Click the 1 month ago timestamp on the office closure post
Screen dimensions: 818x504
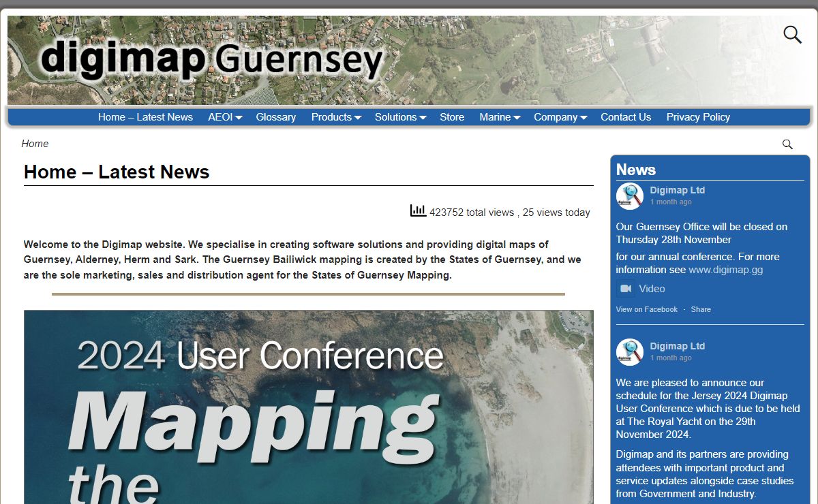671,202
